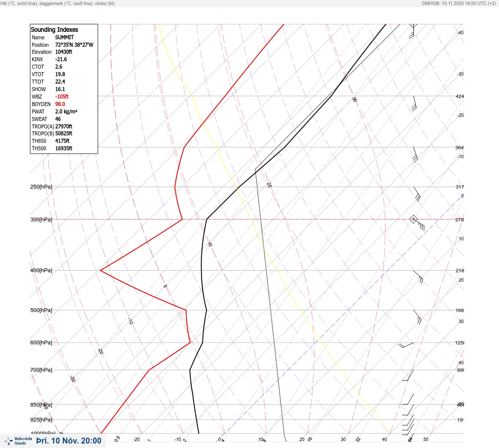
Task: Click the TTOT value 22.4
Action: pos(60,82)
